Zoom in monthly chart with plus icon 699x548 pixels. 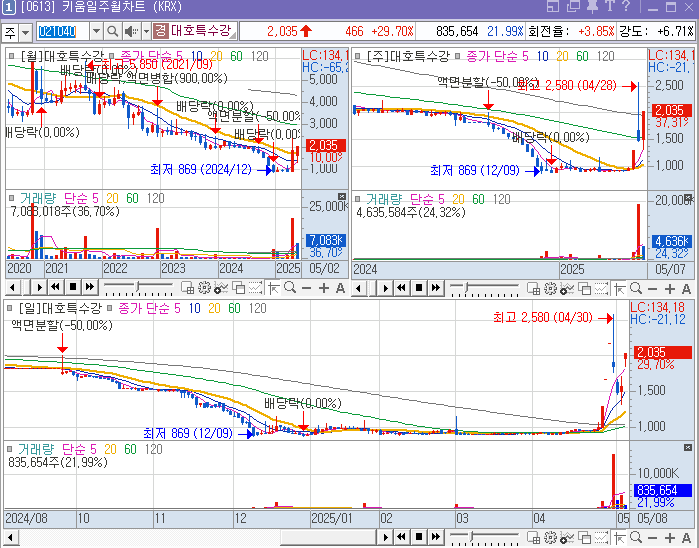pos(324,288)
